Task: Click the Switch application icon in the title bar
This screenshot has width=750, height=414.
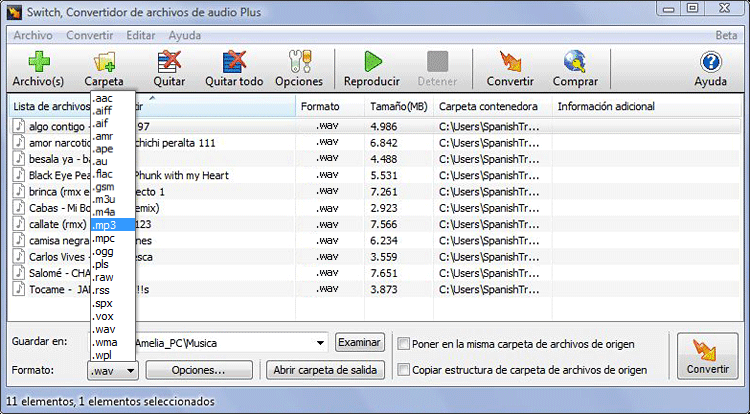Action: (14, 11)
